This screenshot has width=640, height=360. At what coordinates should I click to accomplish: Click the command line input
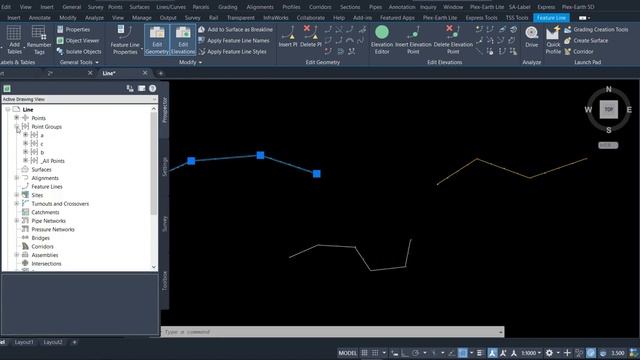coord(332,332)
